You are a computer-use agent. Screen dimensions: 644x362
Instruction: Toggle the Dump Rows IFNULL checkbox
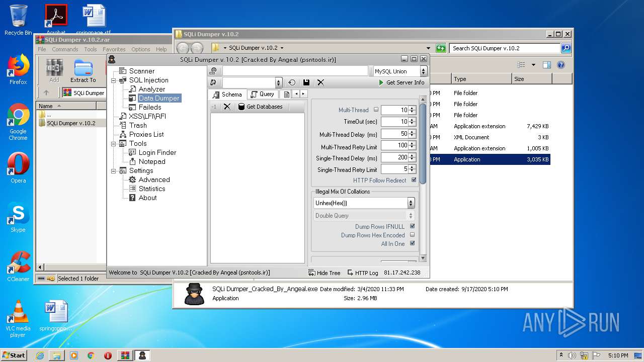click(413, 226)
